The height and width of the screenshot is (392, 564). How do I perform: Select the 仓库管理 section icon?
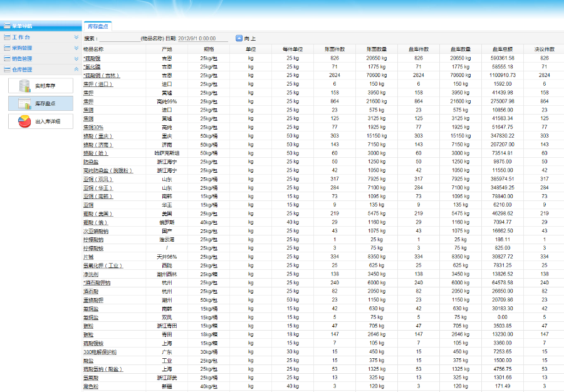(x=6, y=68)
